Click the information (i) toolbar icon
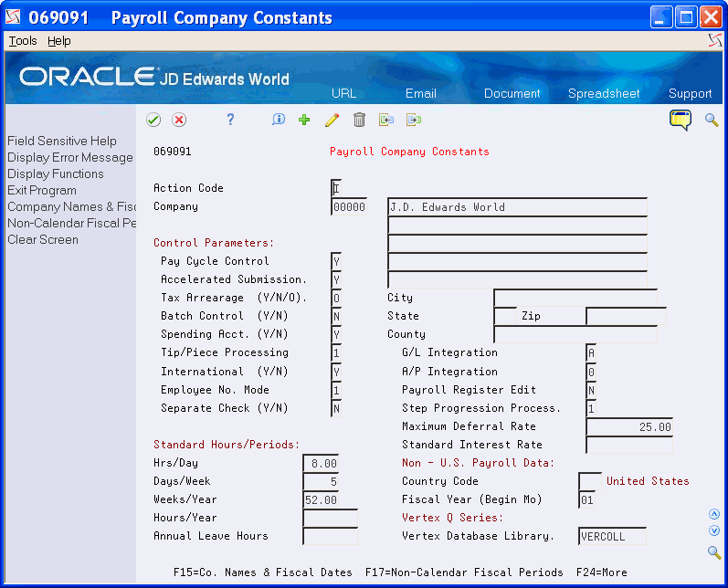The width and height of the screenshot is (728, 588). coord(279,120)
